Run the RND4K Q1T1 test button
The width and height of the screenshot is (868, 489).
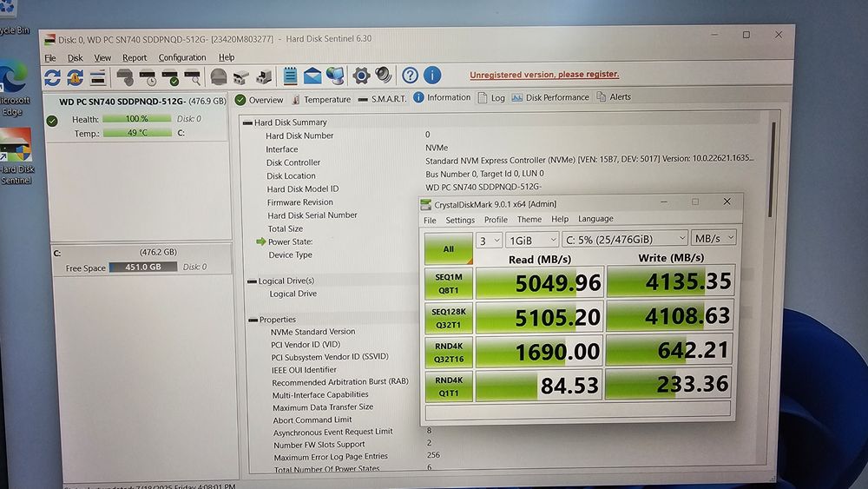449,386
